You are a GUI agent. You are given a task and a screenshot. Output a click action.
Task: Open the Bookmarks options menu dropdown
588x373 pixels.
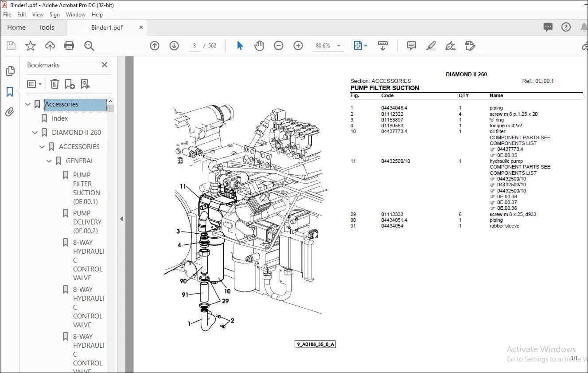35,84
